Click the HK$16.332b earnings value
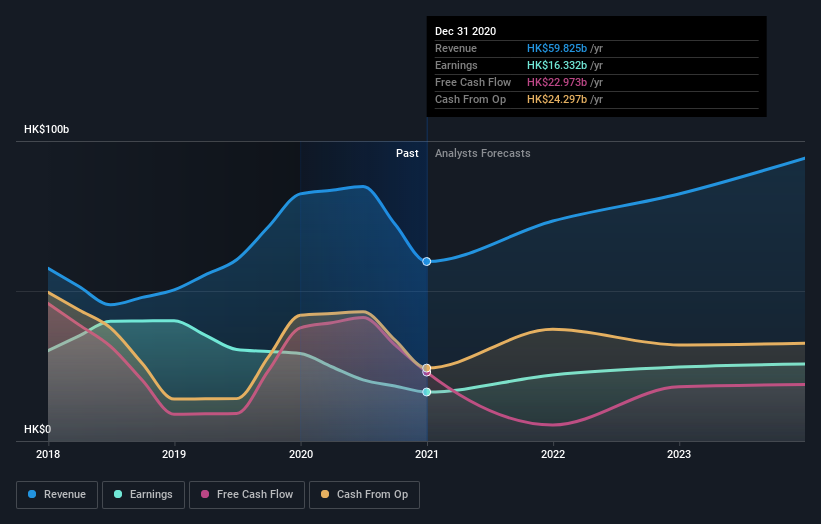This screenshot has height=524, width=821. pyautogui.click(x=557, y=65)
